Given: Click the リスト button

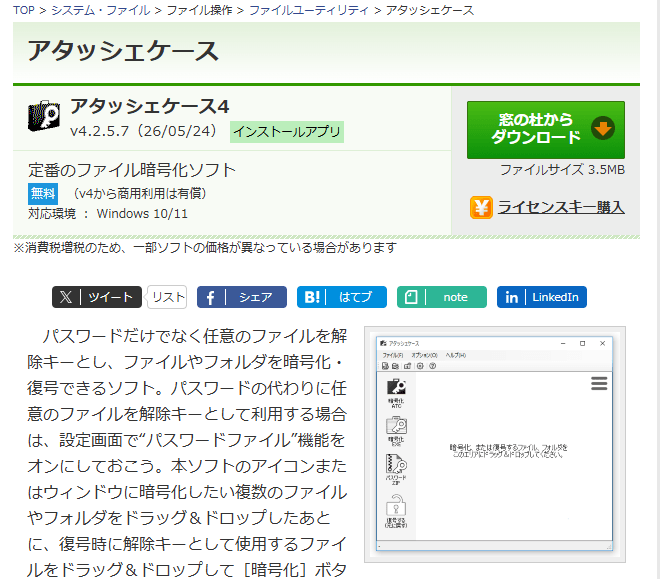Looking at the screenshot, I should [168, 297].
